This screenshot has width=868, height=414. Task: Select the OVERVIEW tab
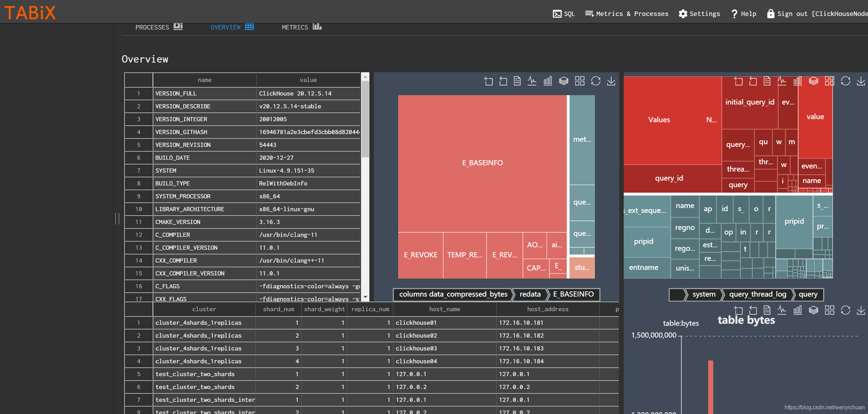point(232,27)
